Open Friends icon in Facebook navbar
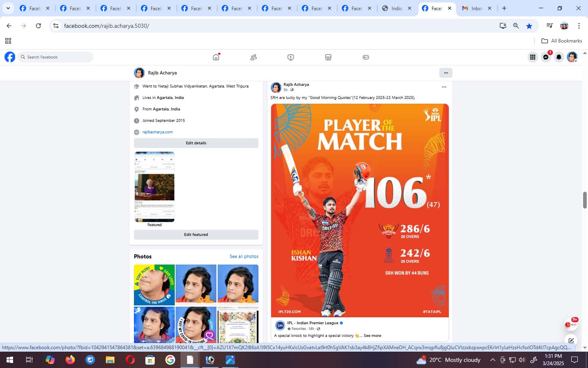The height and width of the screenshot is (368, 588). point(254,57)
